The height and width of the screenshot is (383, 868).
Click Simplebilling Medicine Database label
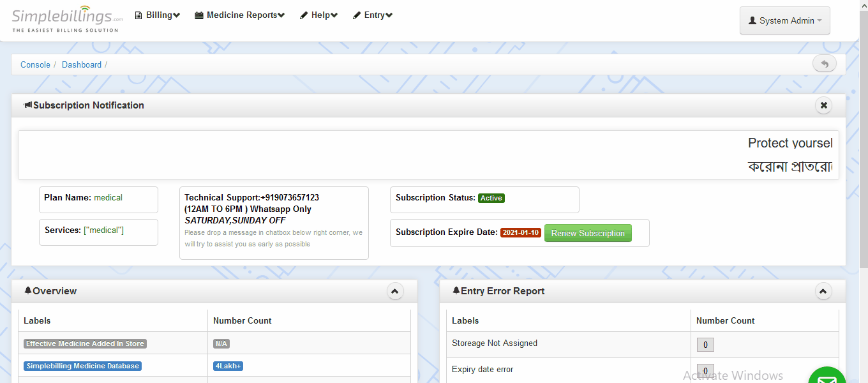(82, 366)
